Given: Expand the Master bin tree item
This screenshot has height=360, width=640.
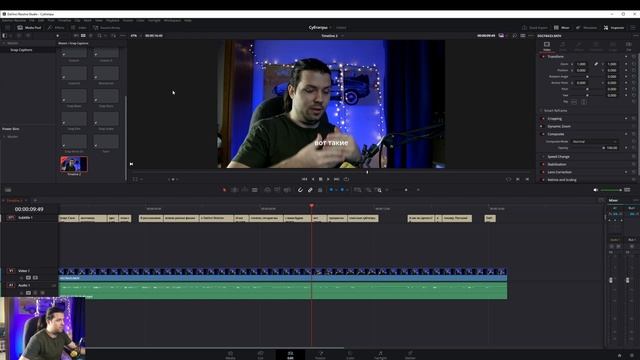Looking at the screenshot, I should pyautogui.click(x=4, y=43).
